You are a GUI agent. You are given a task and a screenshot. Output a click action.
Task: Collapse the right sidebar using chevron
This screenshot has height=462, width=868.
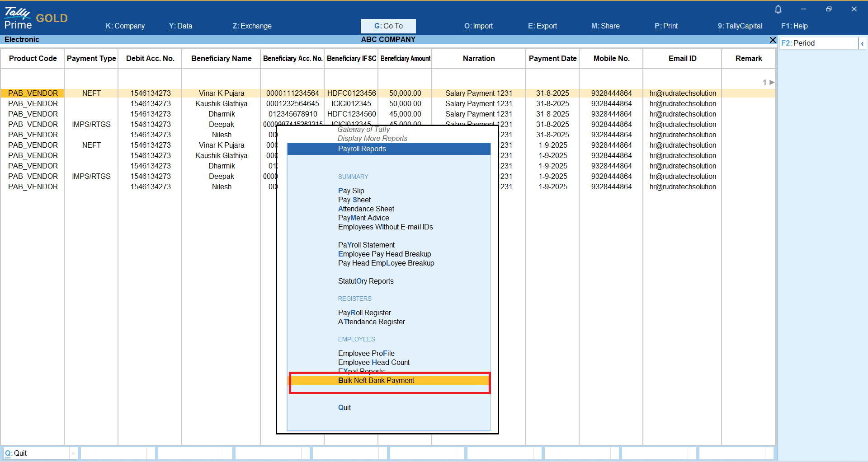click(x=862, y=43)
